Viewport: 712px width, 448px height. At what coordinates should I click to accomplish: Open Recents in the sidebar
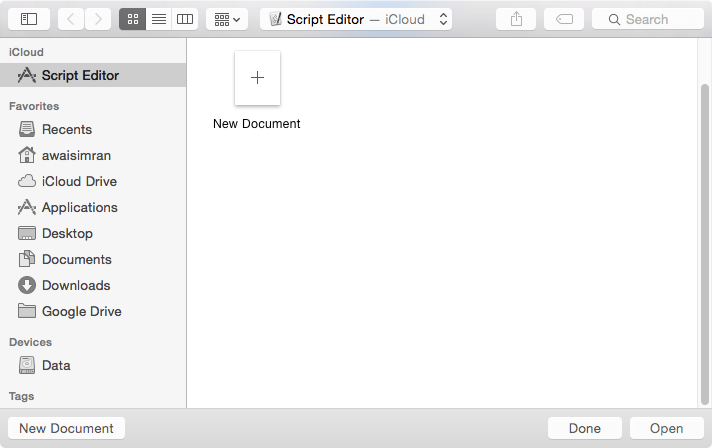click(93, 129)
